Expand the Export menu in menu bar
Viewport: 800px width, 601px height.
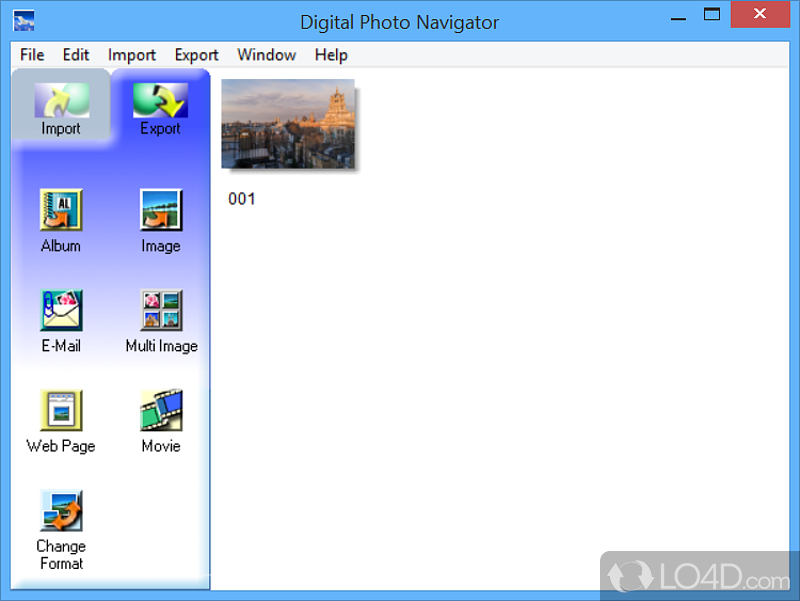pyautogui.click(x=196, y=55)
